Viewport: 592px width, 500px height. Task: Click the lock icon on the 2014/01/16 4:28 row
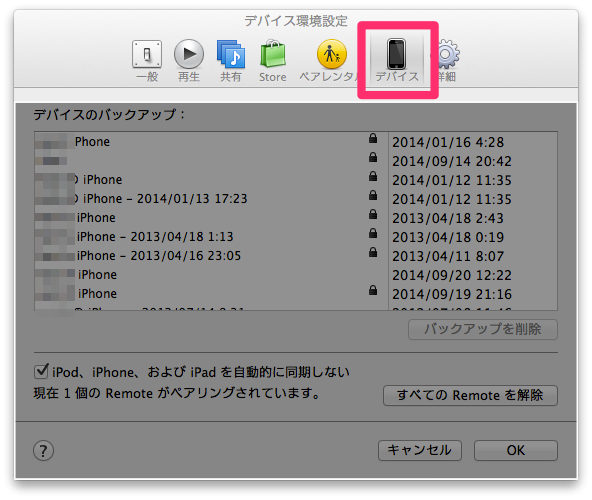coord(373,138)
